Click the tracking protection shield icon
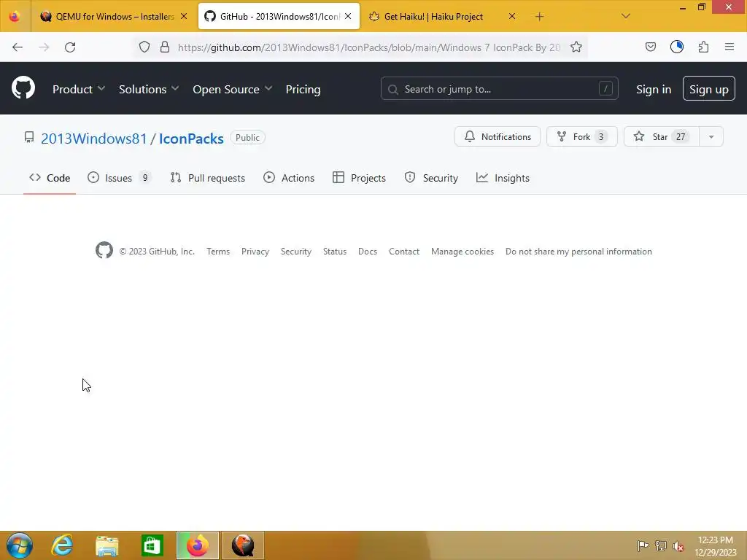This screenshot has height=560, width=747. pos(144,47)
